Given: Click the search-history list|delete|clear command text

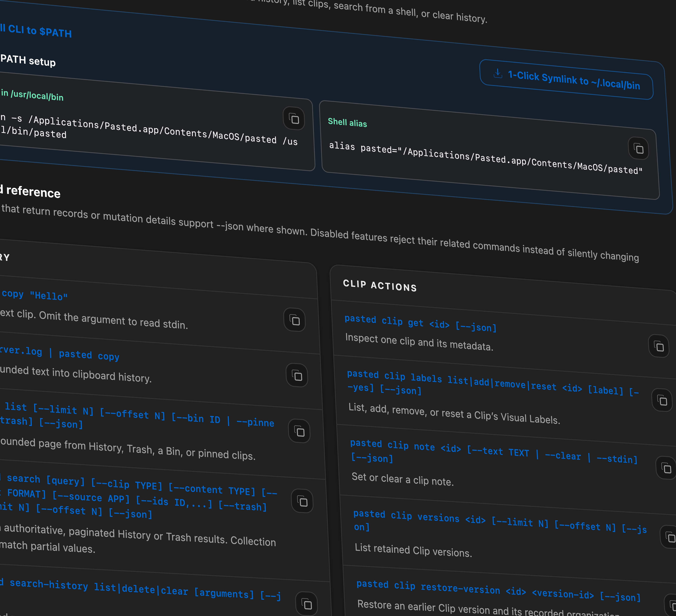Looking at the screenshot, I should pos(141,589).
